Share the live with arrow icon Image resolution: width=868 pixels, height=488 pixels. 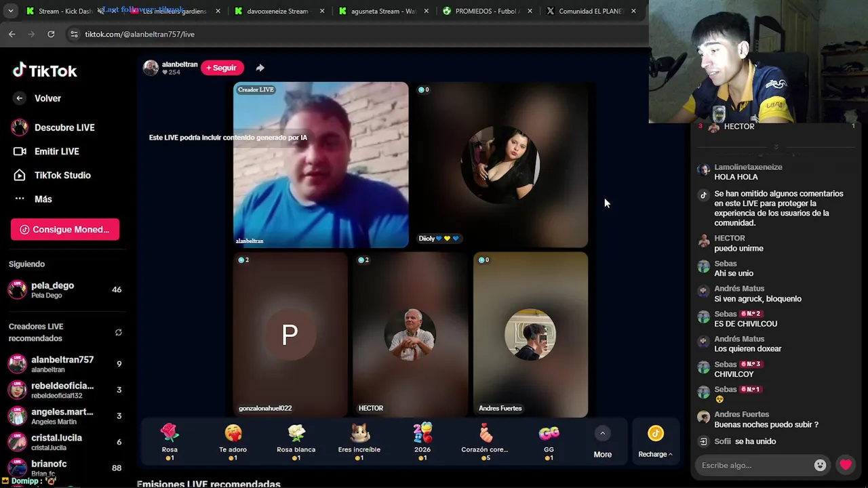pyautogui.click(x=260, y=68)
